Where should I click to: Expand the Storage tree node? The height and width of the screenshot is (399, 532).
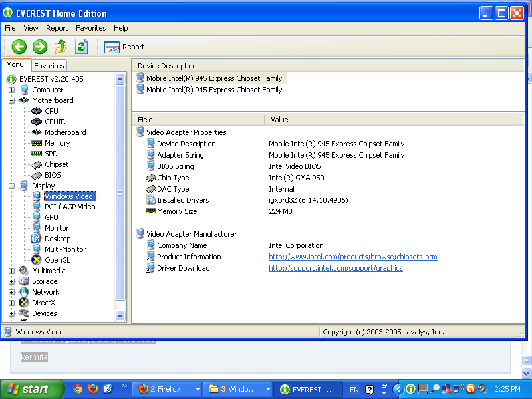click(11, 281)
